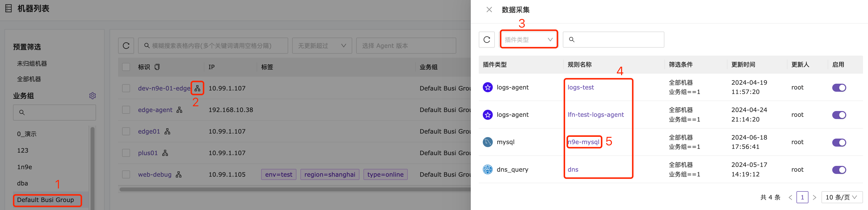Click the dns_query plugin icon

pos(488,169)
